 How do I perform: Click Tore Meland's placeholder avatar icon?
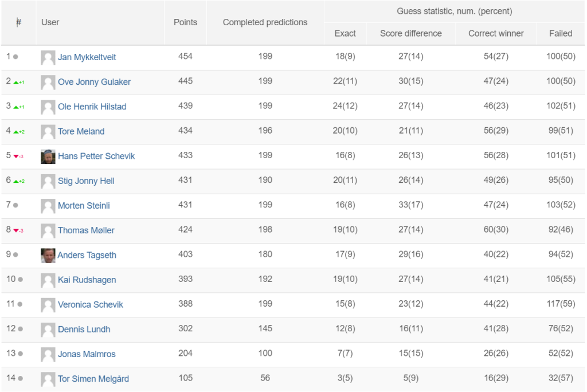48,132
